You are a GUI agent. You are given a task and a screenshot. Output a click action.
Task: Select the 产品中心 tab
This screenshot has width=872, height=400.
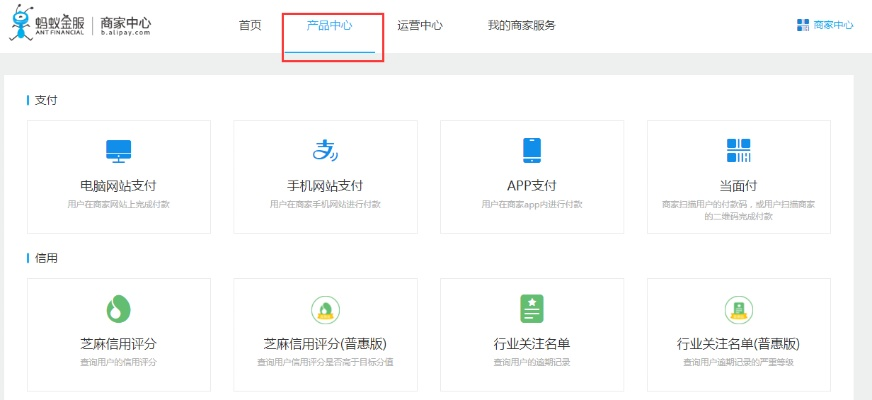click(329, 25)
